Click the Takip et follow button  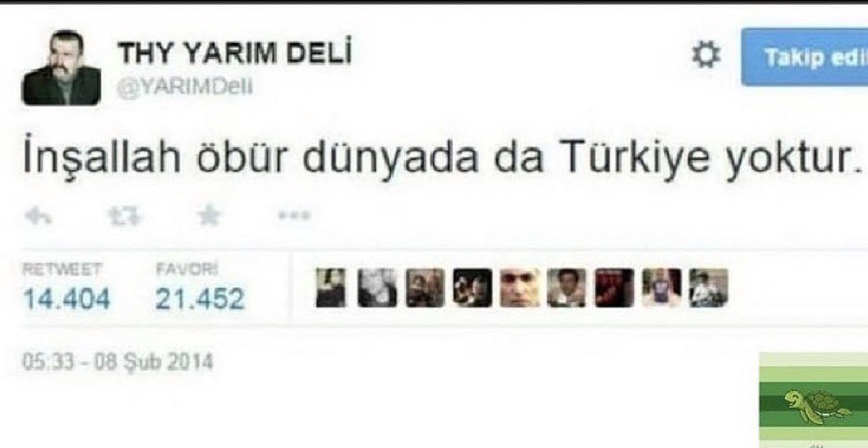tap(804, 57)
